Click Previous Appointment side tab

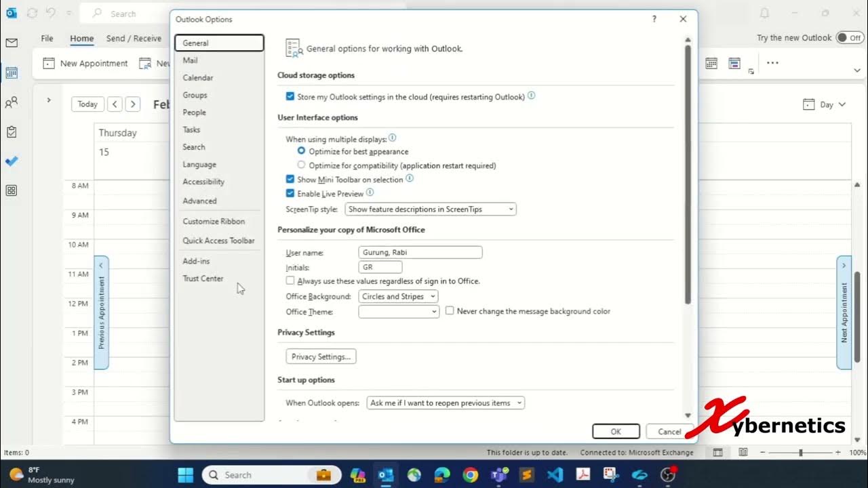(101, 312)
